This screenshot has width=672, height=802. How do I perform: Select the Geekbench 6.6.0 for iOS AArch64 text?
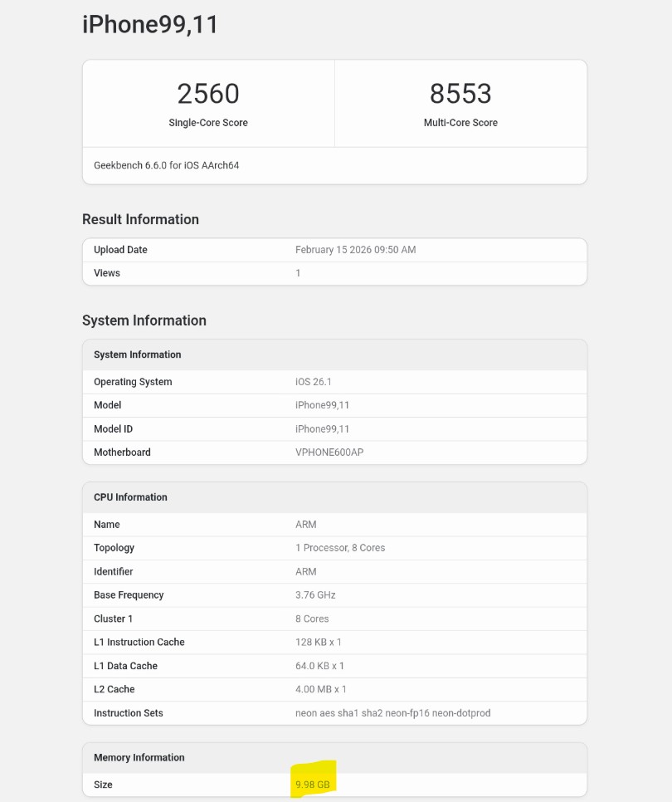tap(166, 165)
